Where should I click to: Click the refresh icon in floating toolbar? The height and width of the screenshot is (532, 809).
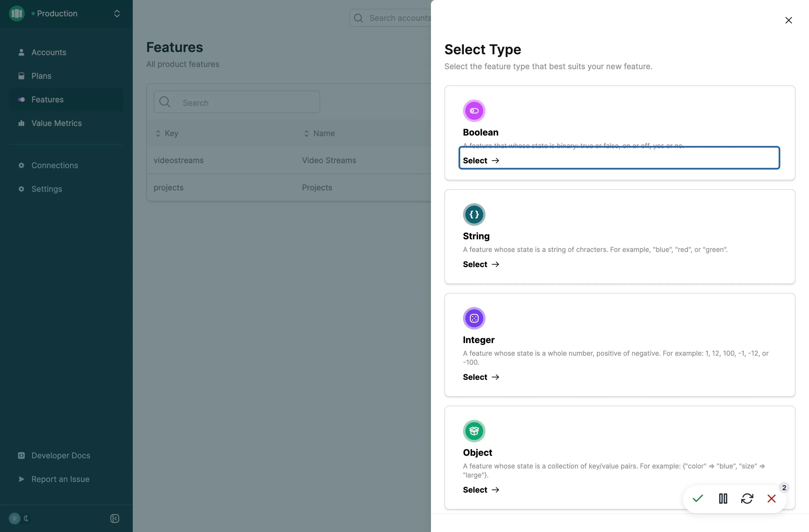click(747, 499)
